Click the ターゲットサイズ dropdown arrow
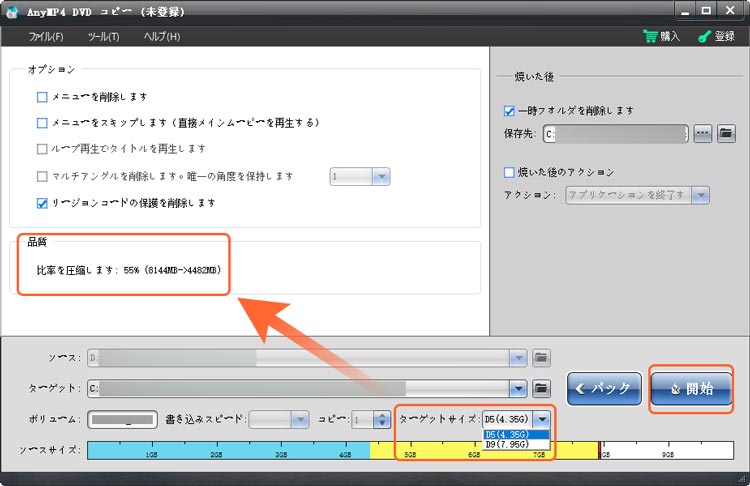Image resolution: width=750 pixels, height=486 pixels. click(x=541, y=420)
